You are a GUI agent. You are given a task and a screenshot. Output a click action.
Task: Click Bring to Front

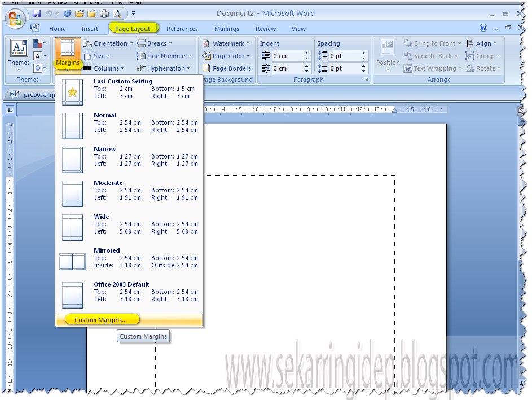432,43
